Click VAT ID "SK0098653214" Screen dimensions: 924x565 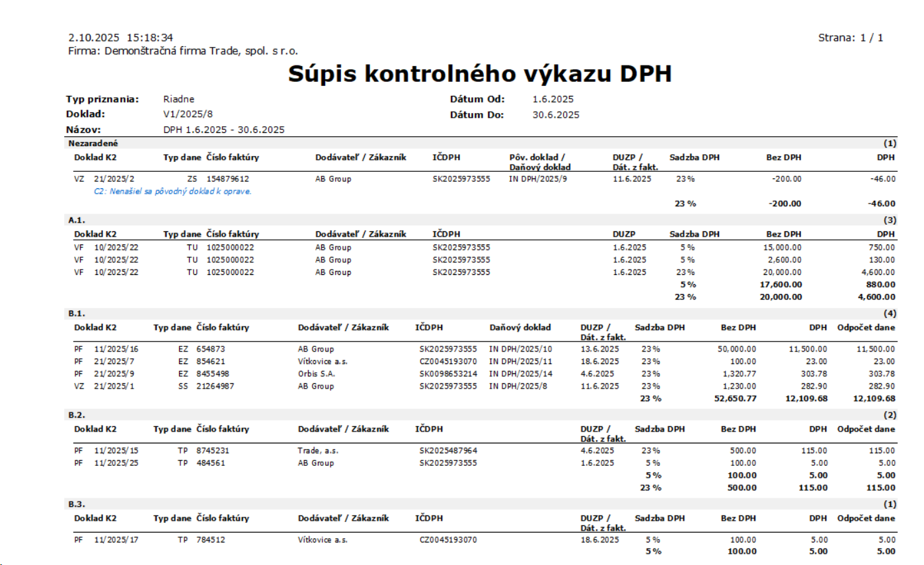coord(448,374)
